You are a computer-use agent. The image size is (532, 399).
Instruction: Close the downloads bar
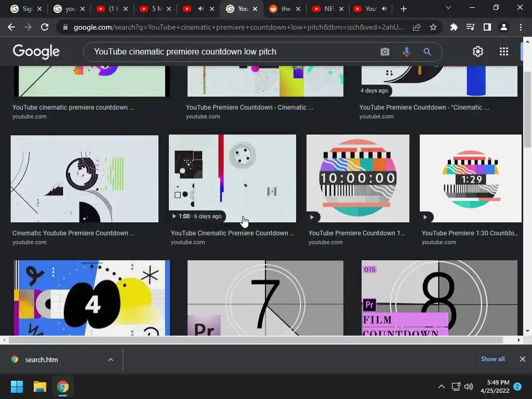tap(523, 358)
